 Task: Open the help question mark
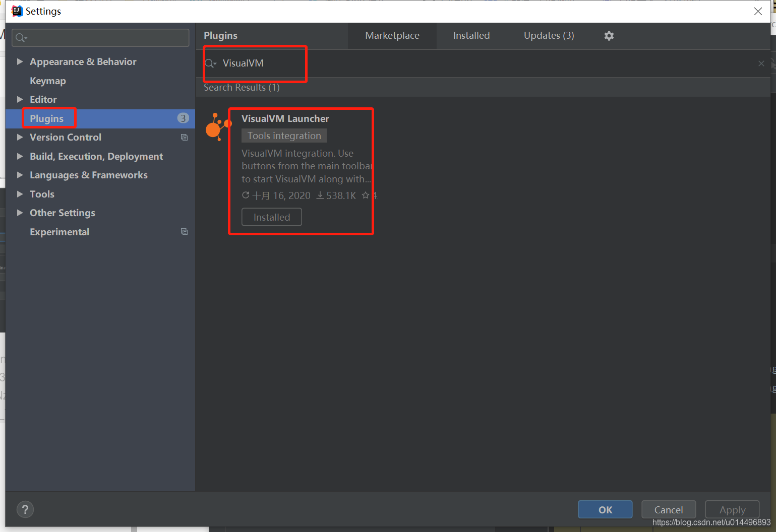coord(25,509)
